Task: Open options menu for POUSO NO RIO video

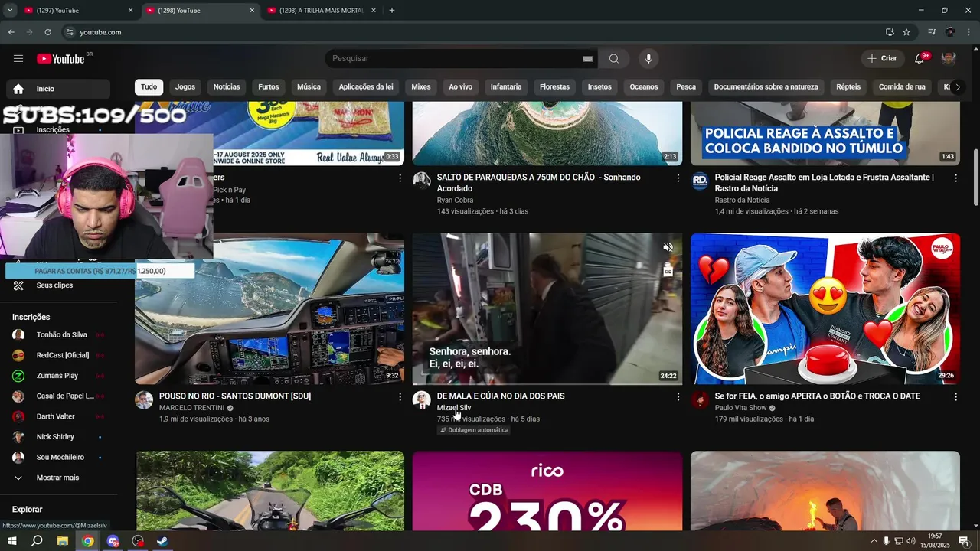Action: (x=400, y=397)
